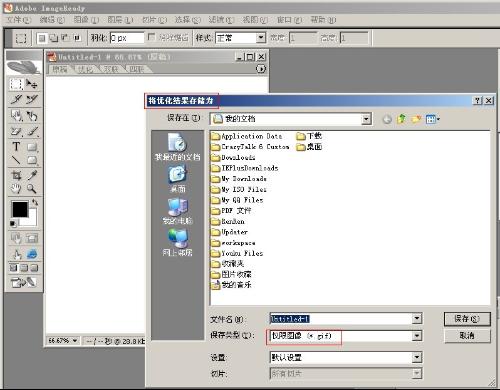Choose Subtract from Selection mode

(x=65, y=38)
